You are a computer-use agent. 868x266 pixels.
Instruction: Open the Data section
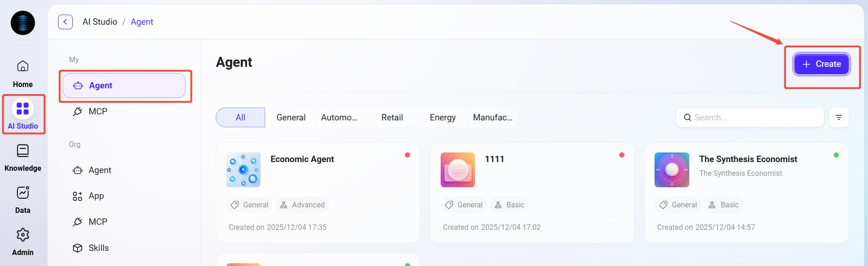click(23, 199)
